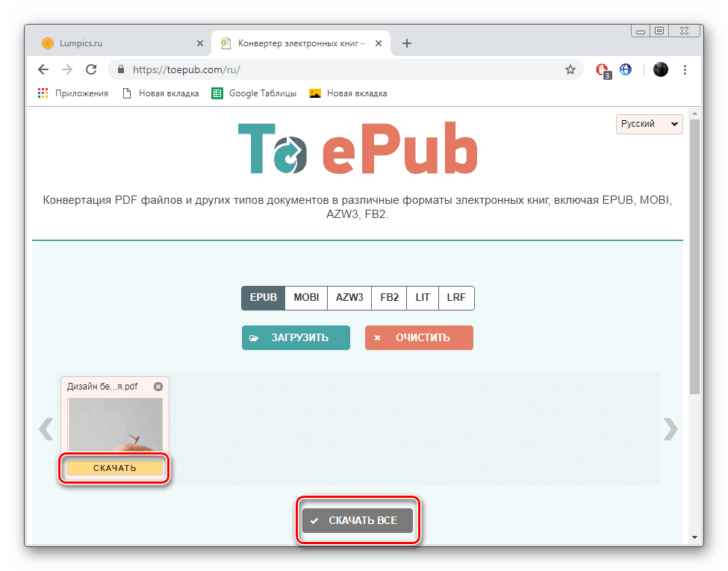The image size is (728, 571).
Task: Close the Lumpics.ru tab
Action: click(x=199, y=43)
